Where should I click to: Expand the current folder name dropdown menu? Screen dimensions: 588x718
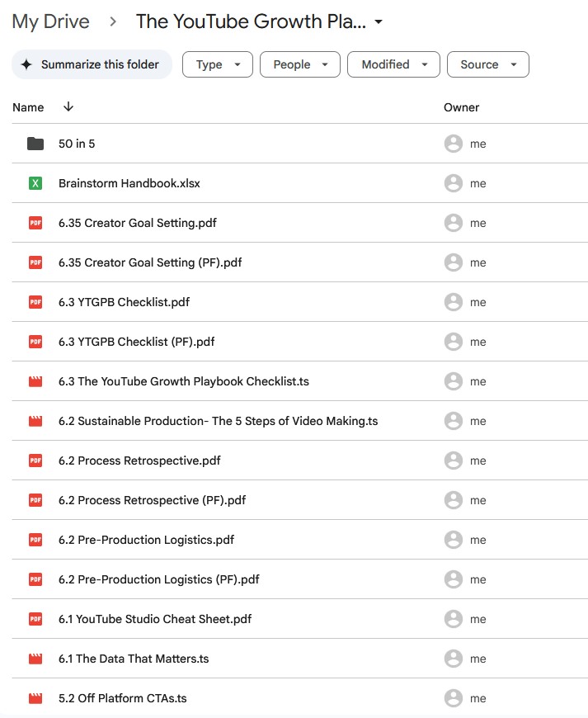click(379, 22)
